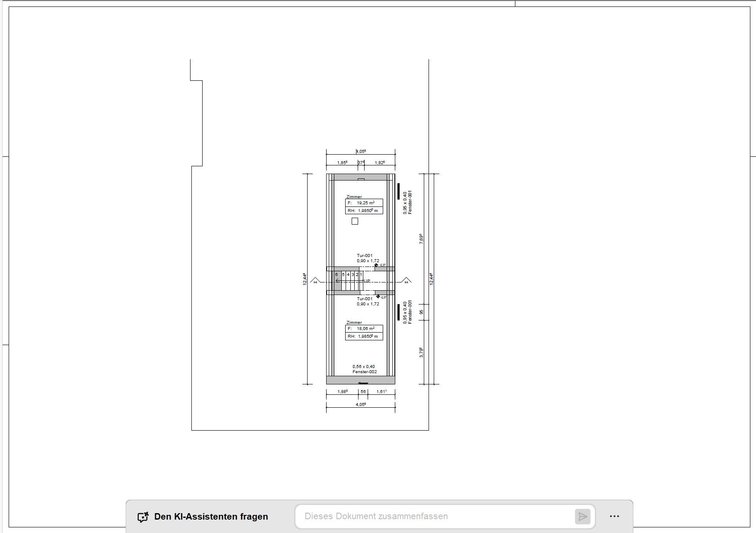This screenshot has height=533, width=756.
Task: Click the left A-A section marker
Action: pos(315,281)
